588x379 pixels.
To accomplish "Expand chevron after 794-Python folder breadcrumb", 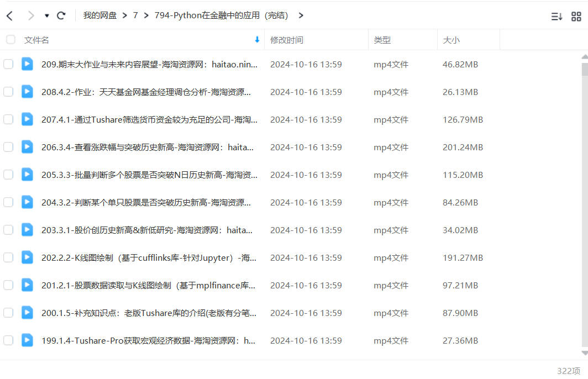I will 301,15.
